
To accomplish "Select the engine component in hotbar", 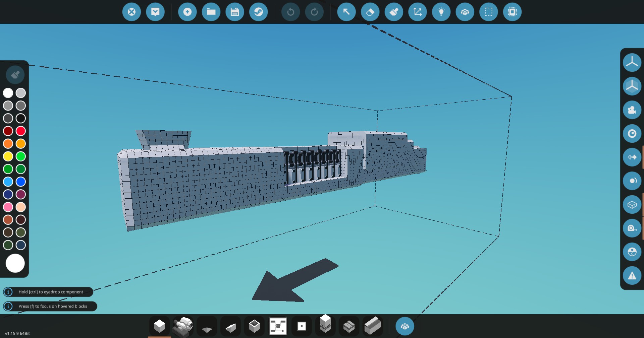I will tap(183, 326).
